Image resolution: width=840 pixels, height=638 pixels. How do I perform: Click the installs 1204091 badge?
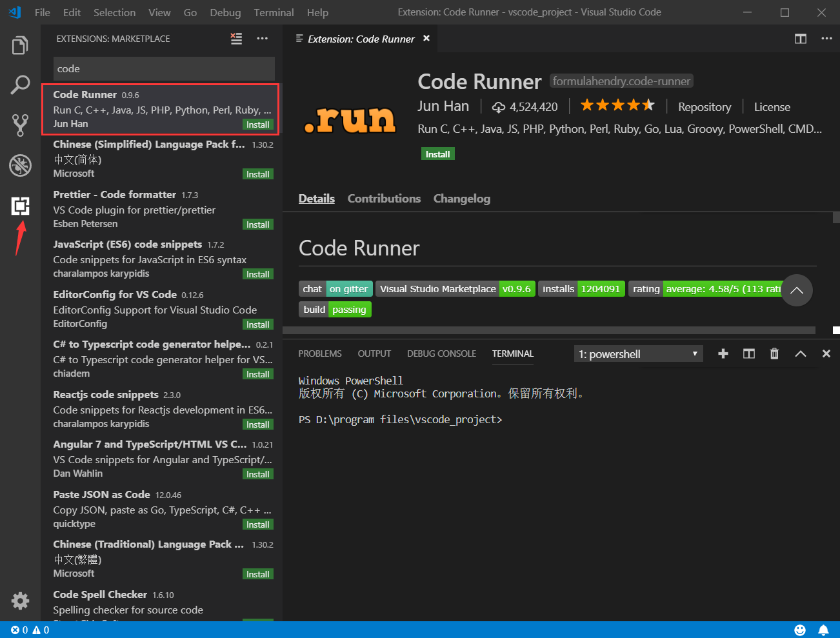pyautogui.click(x=581, y=289)
